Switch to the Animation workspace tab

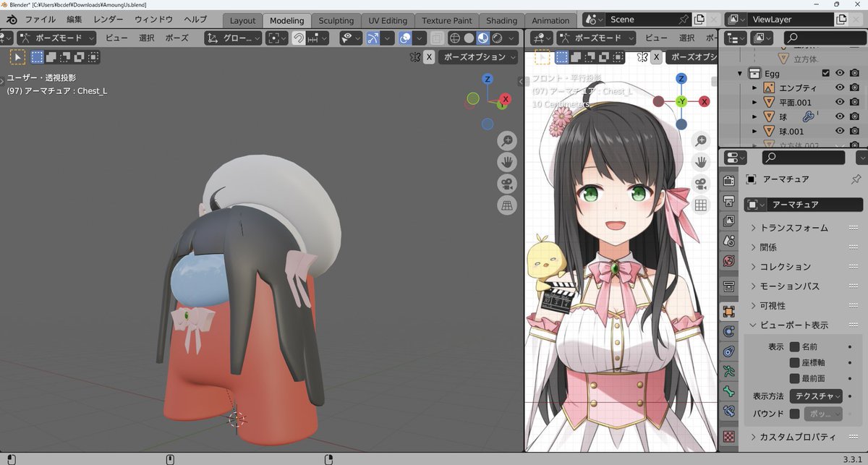click(x=551, y=21)
